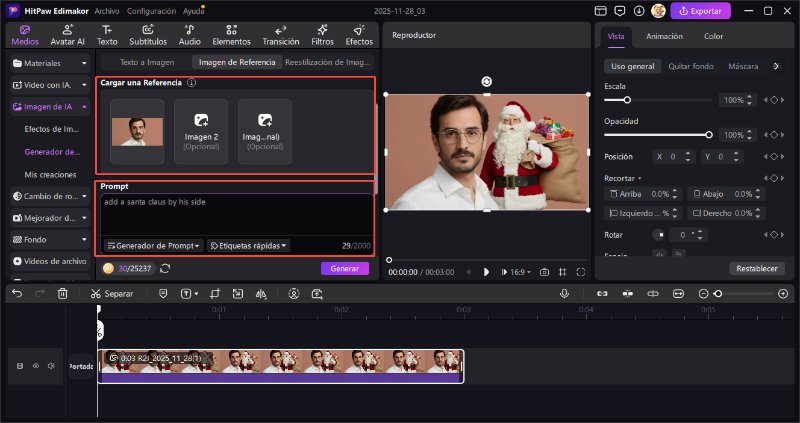Open the Archivo menu
This screenshot has height=423, width=800.
(x=107, y=11)
